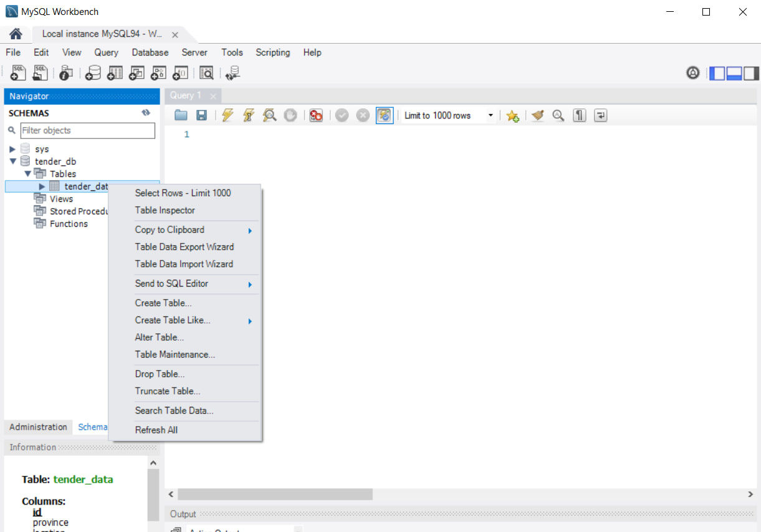Toggle continue-on-error execution icon

pos(316,115)
